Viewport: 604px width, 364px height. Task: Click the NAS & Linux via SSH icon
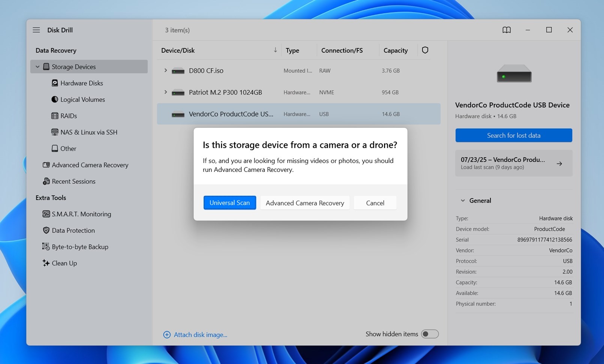click(55, 132)
